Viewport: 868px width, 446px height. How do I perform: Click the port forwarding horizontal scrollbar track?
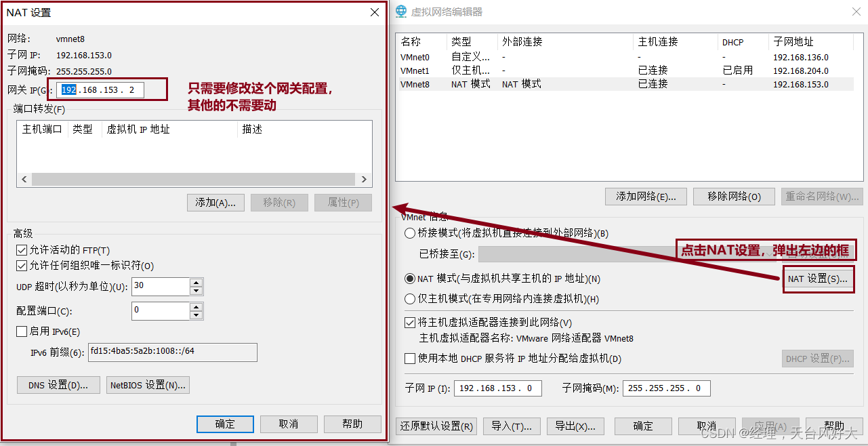click(193, 180)
